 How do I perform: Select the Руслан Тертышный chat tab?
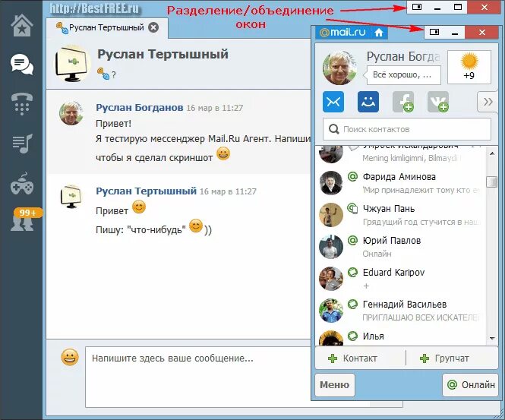106,27
